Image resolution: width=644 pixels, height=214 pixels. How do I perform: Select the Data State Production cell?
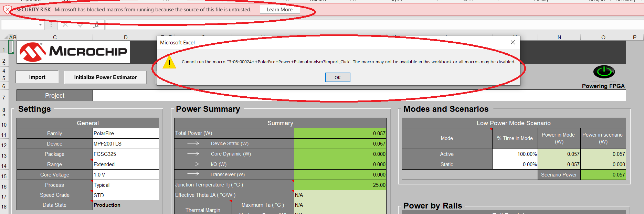click(x=126, y=205)
